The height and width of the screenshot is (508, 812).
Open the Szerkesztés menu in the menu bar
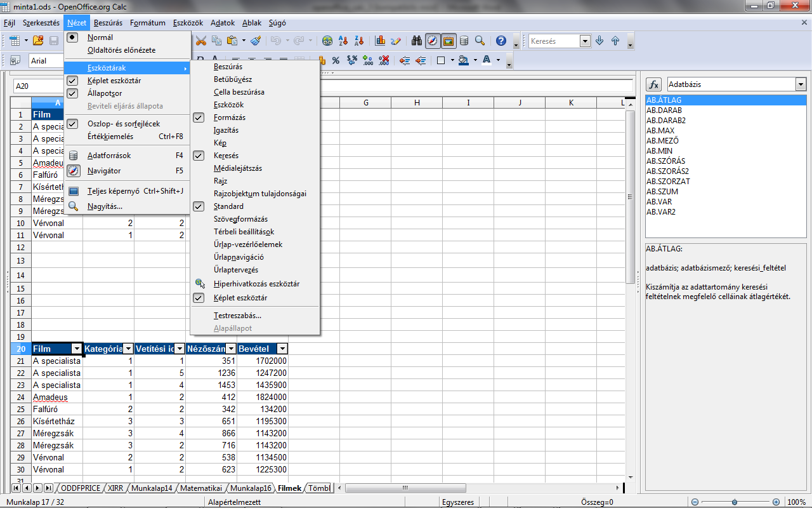(x=41, y=23)
